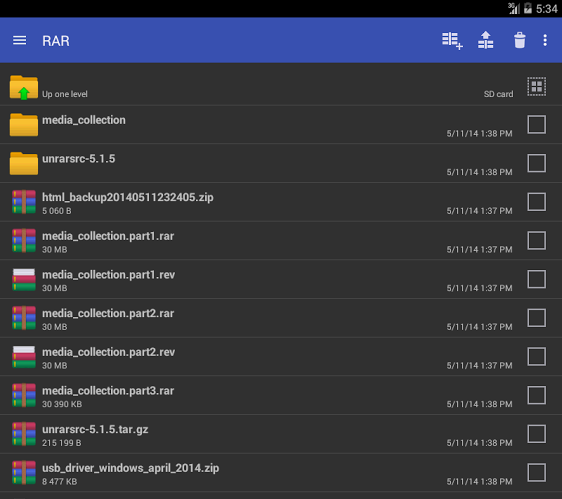The image size is (562, 499).
Task: Tap the signal strength status icon
Action: pos(514,8)
